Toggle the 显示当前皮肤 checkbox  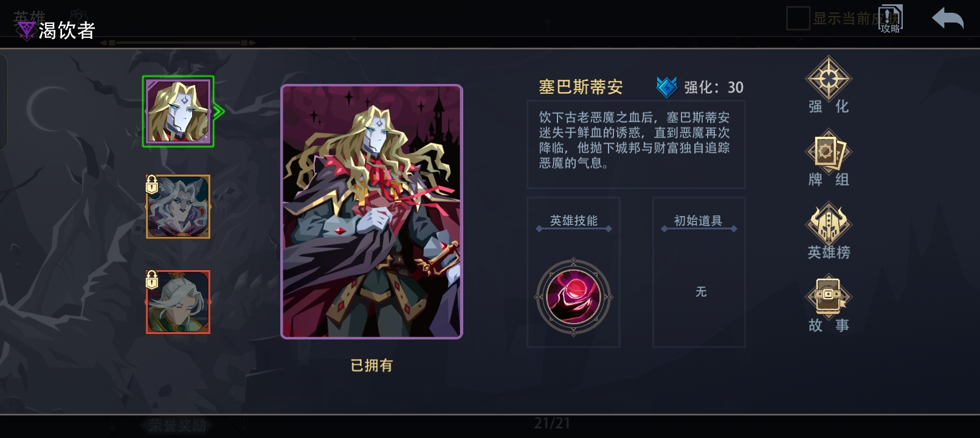click(798, 18)
